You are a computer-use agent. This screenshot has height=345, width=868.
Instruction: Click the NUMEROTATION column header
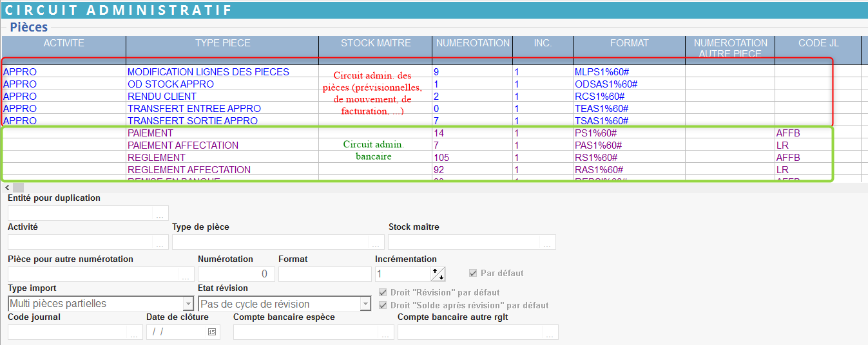coord(472,44)
